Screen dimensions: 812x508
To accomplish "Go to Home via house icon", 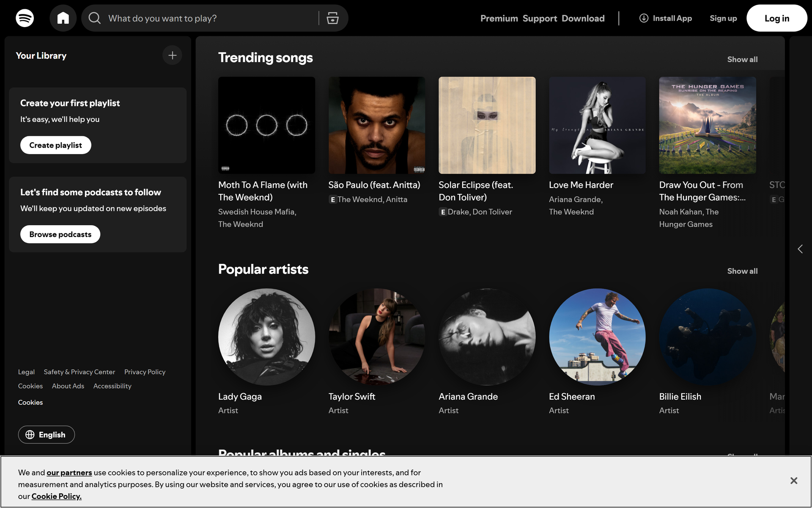I will click(x=63, y=18).
